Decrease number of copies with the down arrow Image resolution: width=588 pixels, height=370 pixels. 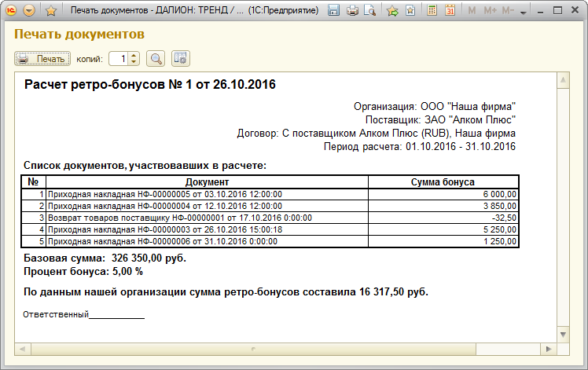tap(134, 62)
